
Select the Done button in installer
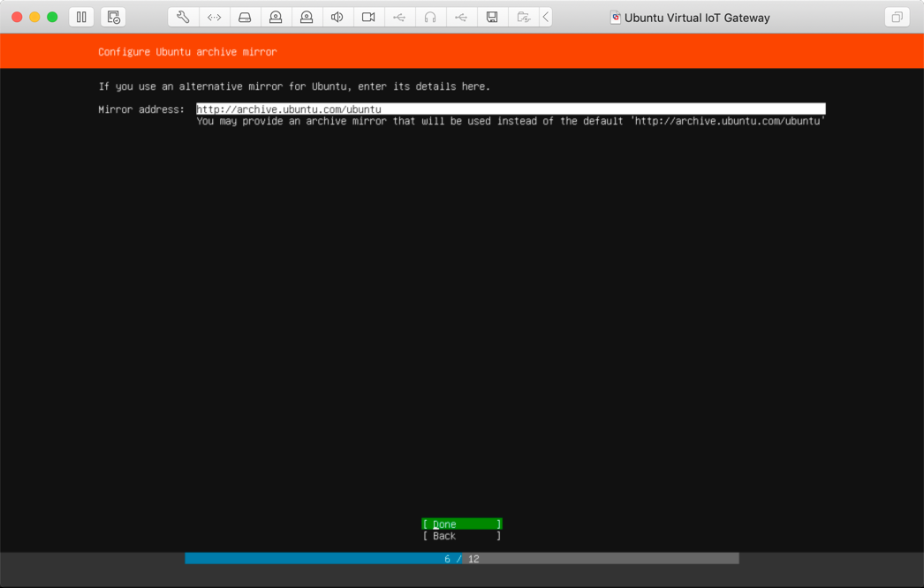[x=462, y=524]
